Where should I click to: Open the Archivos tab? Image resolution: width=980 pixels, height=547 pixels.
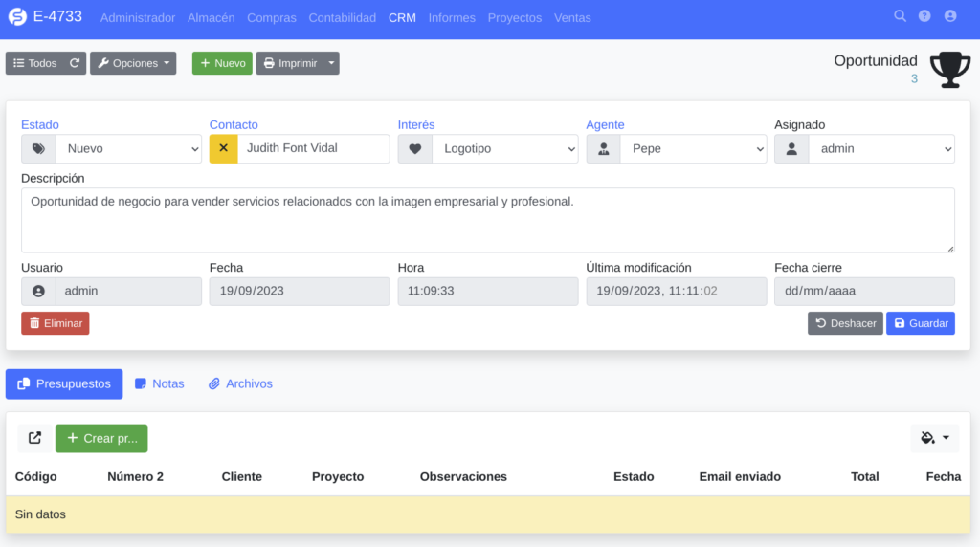[x=240, y=383]
